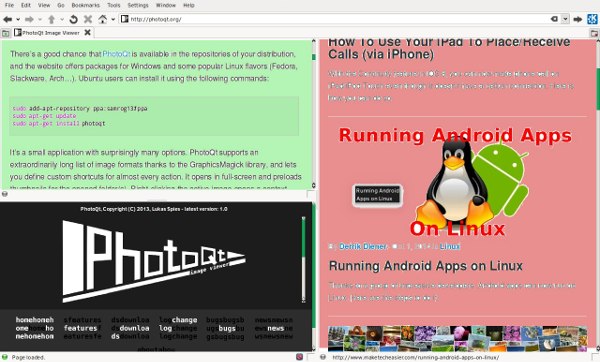The image size is (600, 362).
Task: Open the iPad Place/Receive Calls article heading
Action: pos(449,48)
